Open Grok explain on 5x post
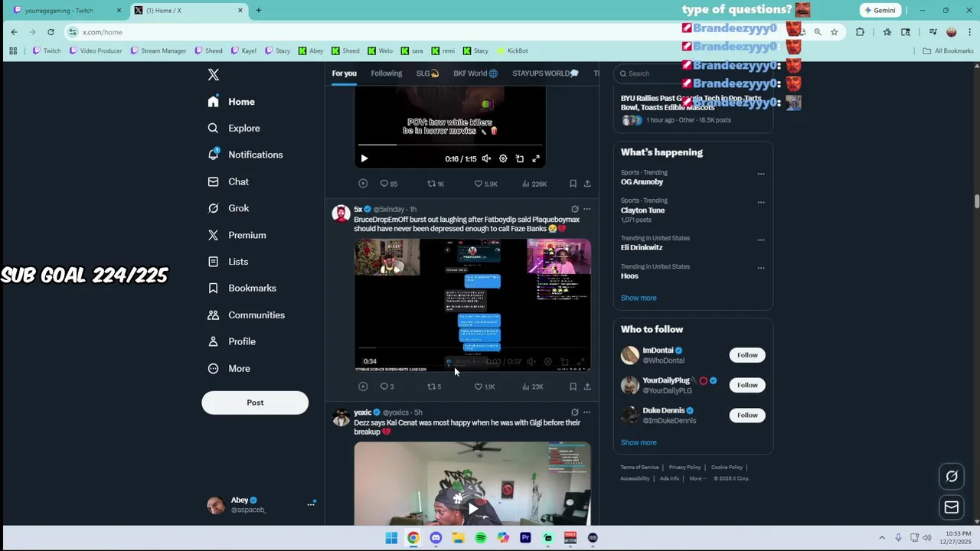 point(575,209)
